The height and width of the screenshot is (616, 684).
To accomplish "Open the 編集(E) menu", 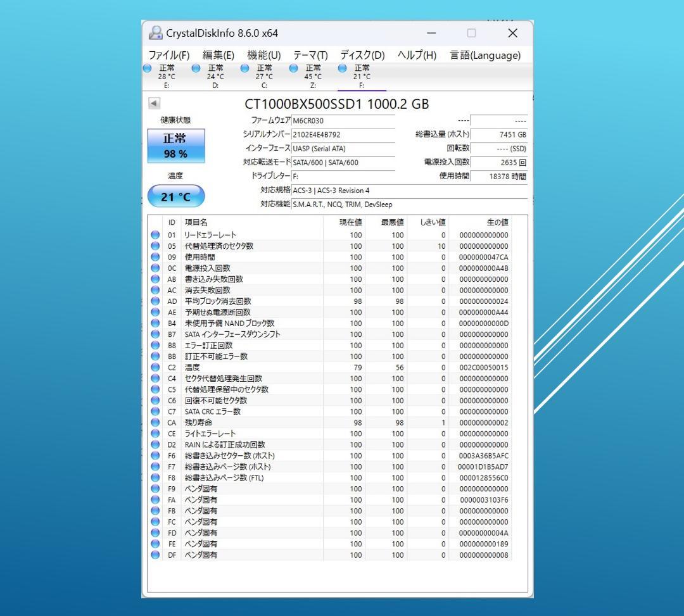I will coord(218,55).
